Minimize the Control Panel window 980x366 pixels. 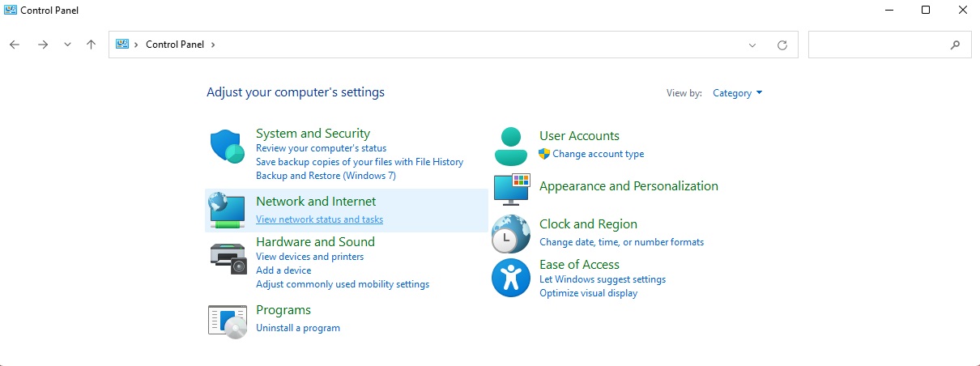(888, 11)
